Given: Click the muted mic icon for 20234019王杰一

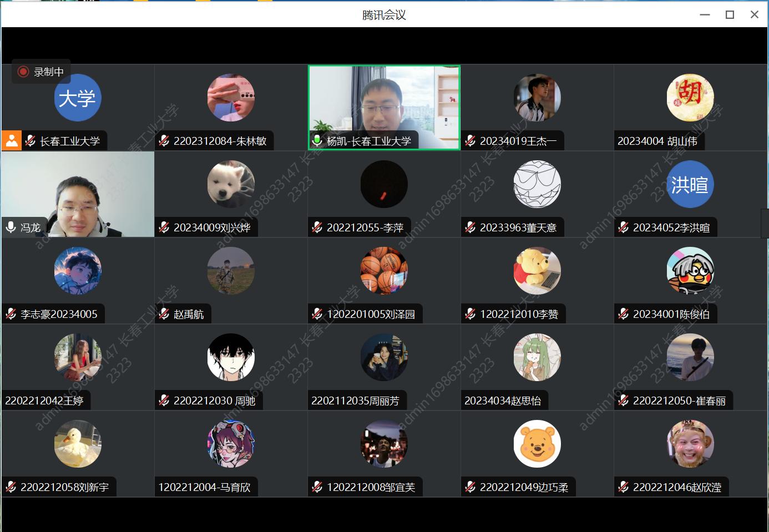Looking at the screenshot, I should tap(470, 141).
